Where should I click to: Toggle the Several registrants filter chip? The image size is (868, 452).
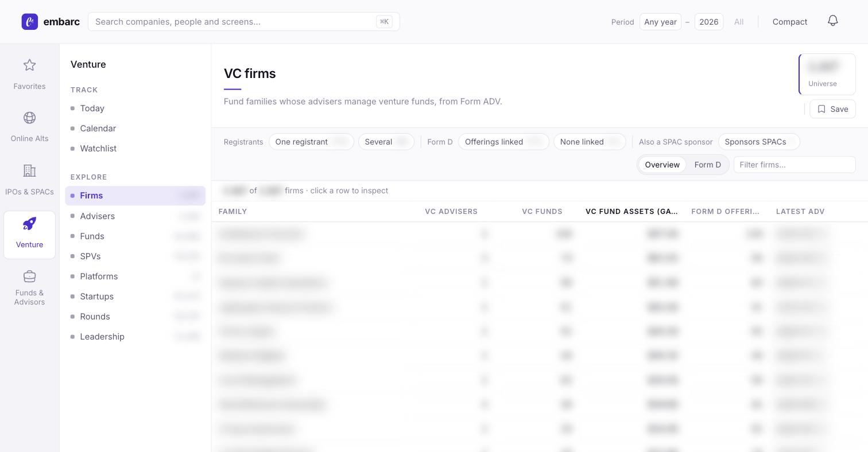click(x=386, y=142)
